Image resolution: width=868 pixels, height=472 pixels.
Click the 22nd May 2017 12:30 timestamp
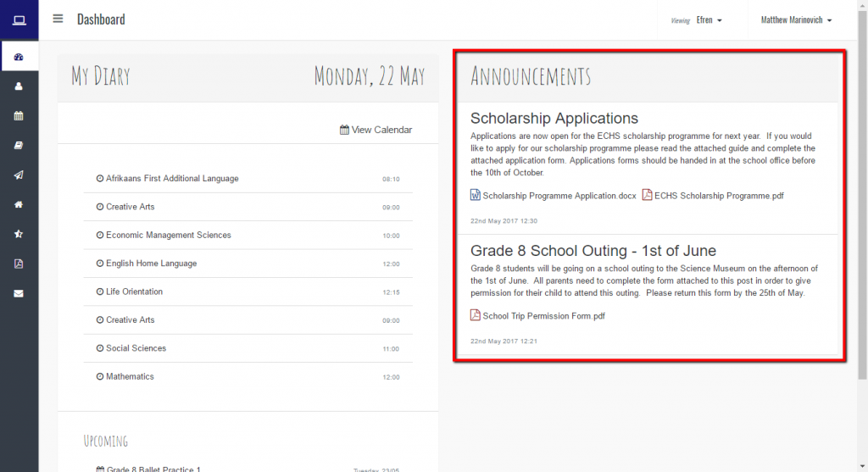504,221
